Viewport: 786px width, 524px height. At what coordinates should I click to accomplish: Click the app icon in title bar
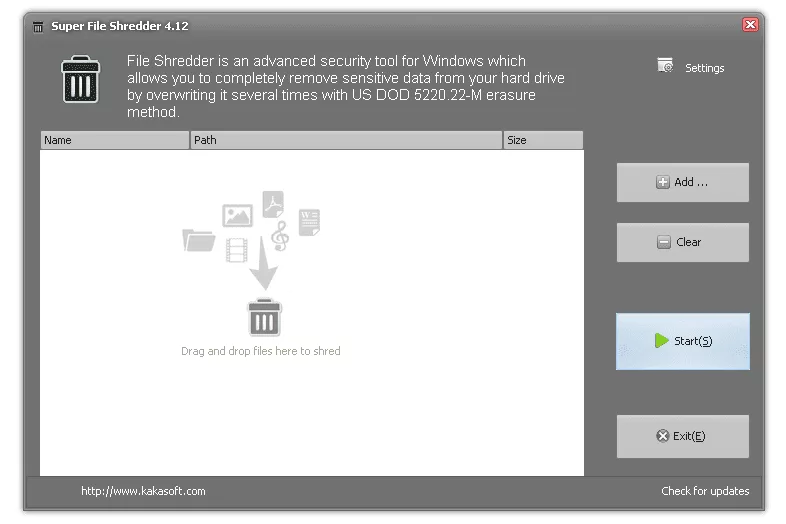point(38,26)
